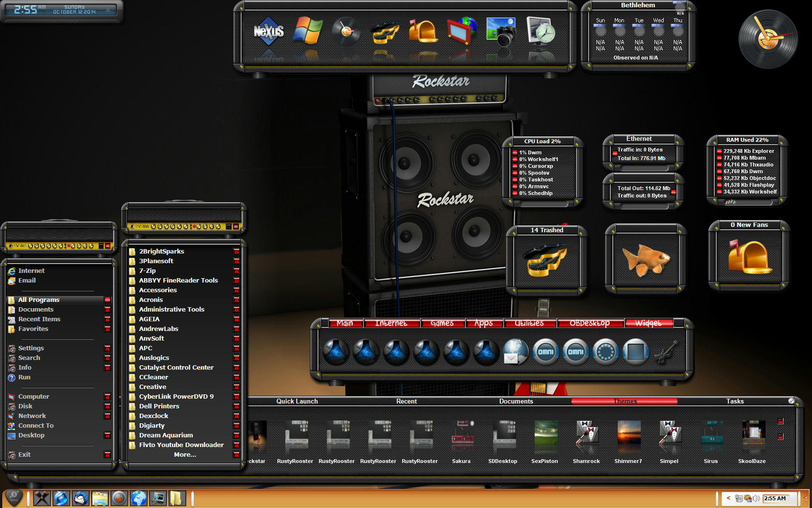Open the square-screen silver dock icon

[635, 352]
